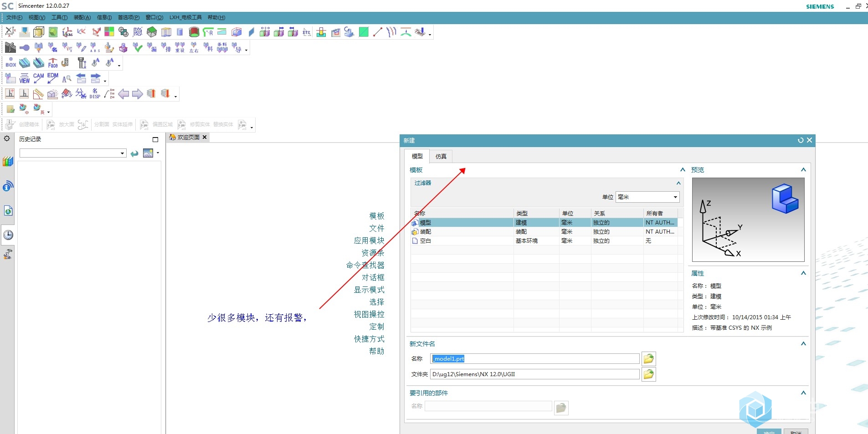Click the Face arrow icon
The height and width of the screenshot is (434, 868).
tap(53, 63)
